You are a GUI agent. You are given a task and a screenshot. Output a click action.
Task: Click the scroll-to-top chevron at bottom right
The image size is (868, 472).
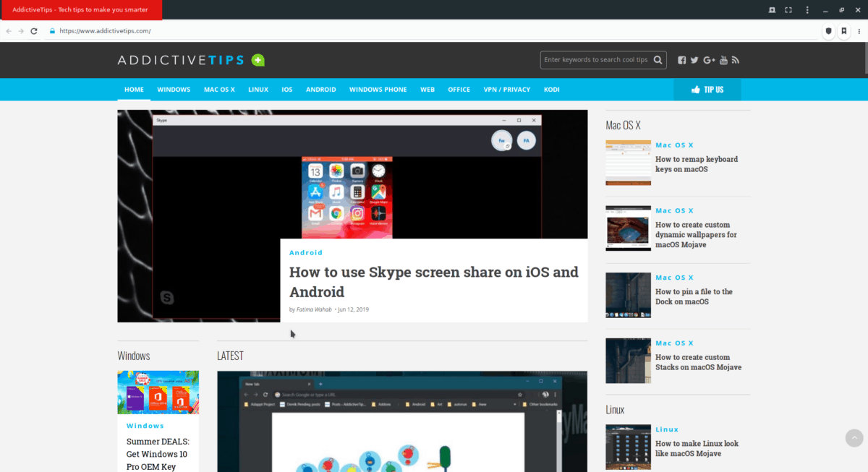854,438
